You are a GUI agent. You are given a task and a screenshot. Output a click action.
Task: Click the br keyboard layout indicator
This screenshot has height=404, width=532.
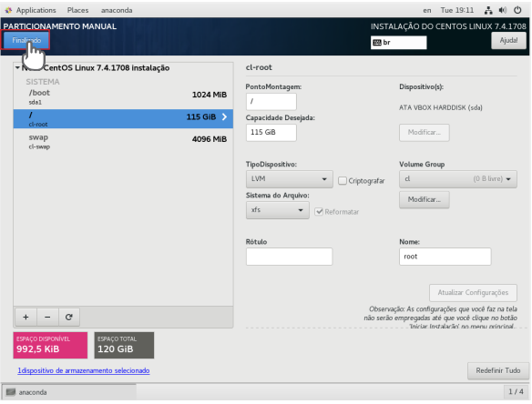click(398, 43)
